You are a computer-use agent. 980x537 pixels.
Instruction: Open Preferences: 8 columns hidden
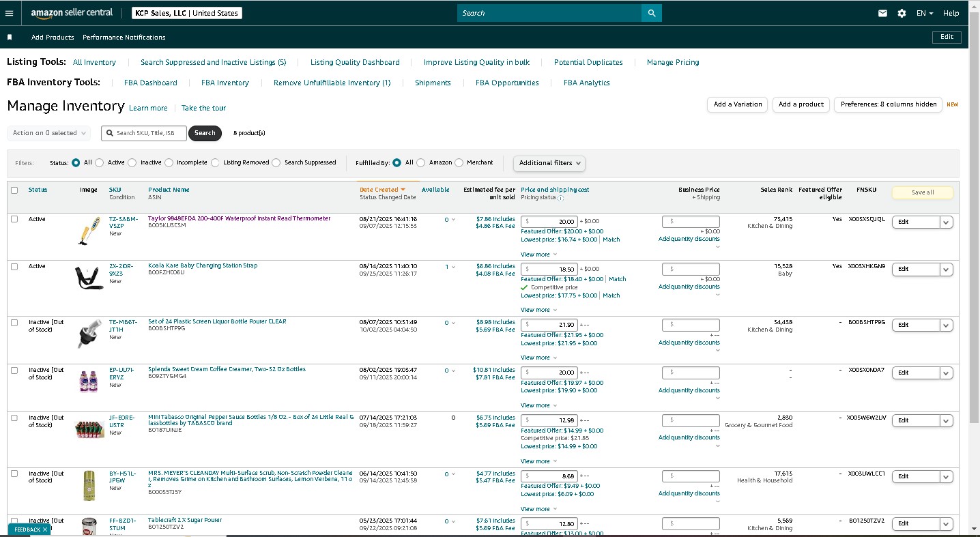[x=889, y=104]
